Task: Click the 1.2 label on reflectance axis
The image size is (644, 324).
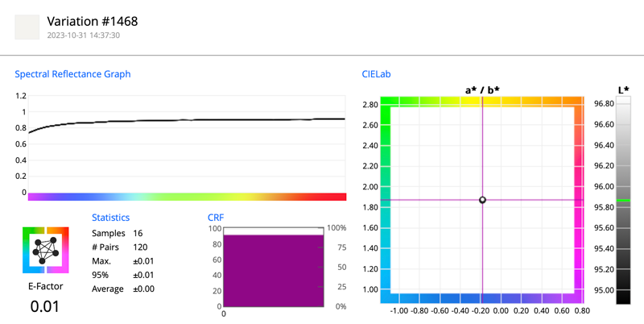Action: (x=21, y=96)
